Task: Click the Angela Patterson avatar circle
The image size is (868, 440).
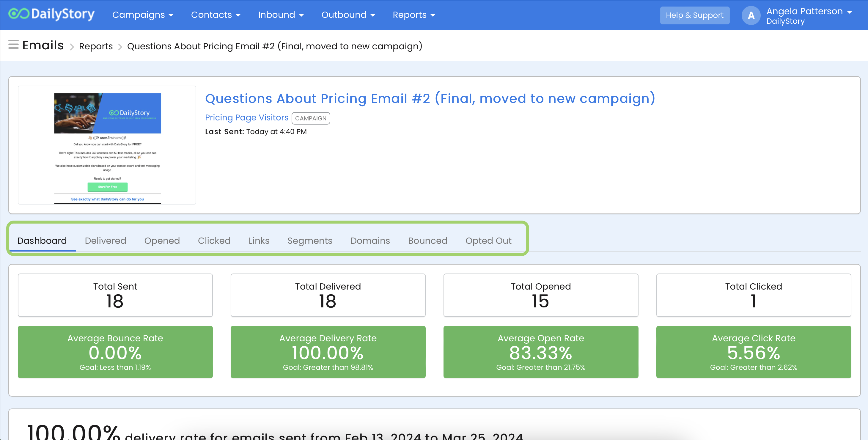Action: (751, 15)
